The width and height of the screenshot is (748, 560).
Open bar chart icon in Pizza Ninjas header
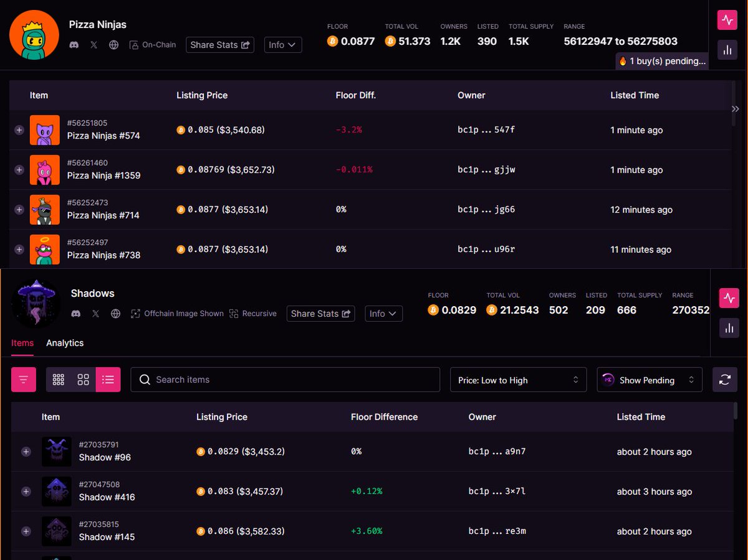(727, 50)
